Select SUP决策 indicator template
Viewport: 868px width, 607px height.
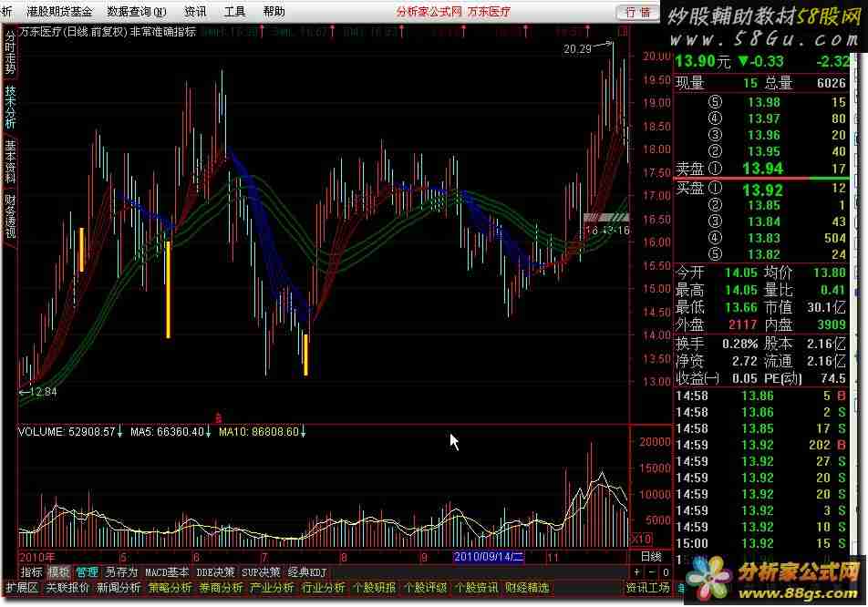coord(262,572)
